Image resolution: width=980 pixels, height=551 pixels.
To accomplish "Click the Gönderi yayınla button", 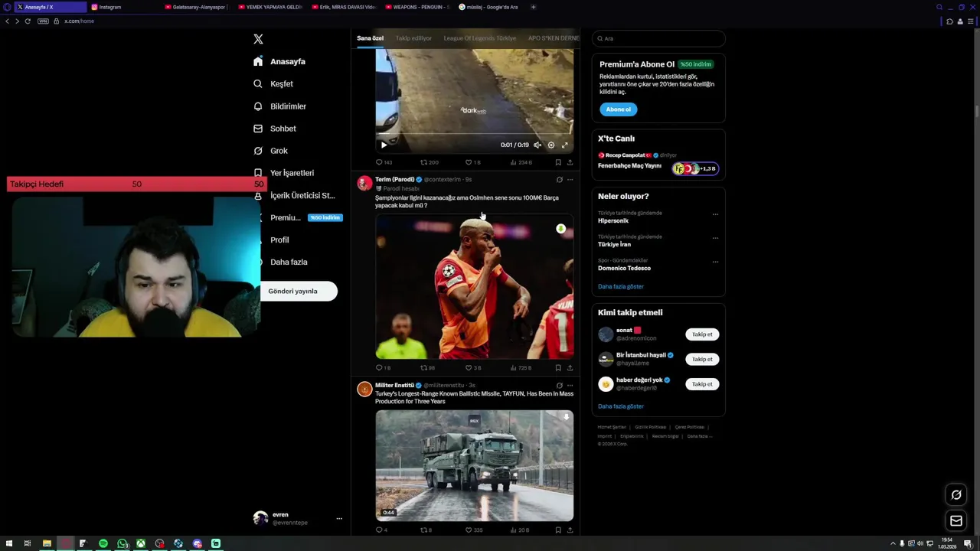I will (299, 291).
